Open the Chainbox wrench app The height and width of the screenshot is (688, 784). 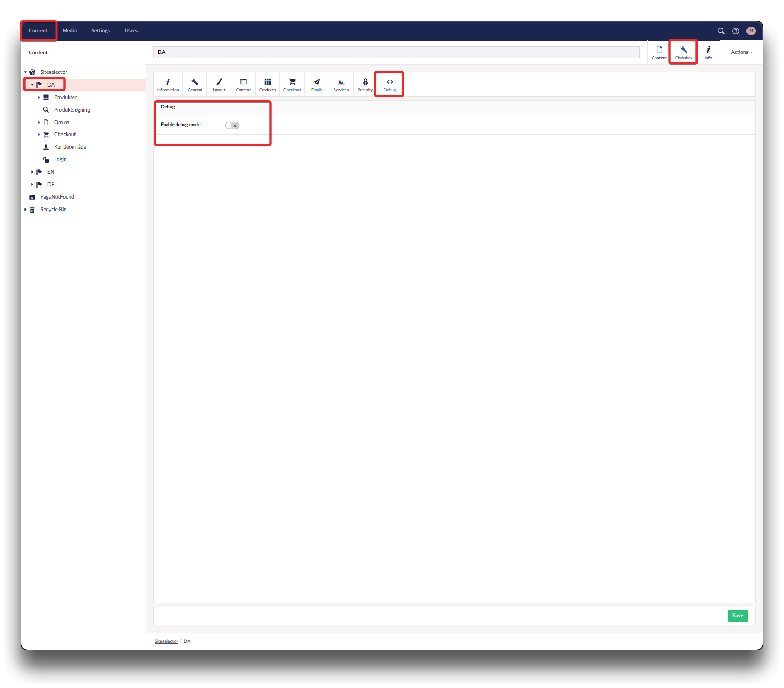coord(683,53)
